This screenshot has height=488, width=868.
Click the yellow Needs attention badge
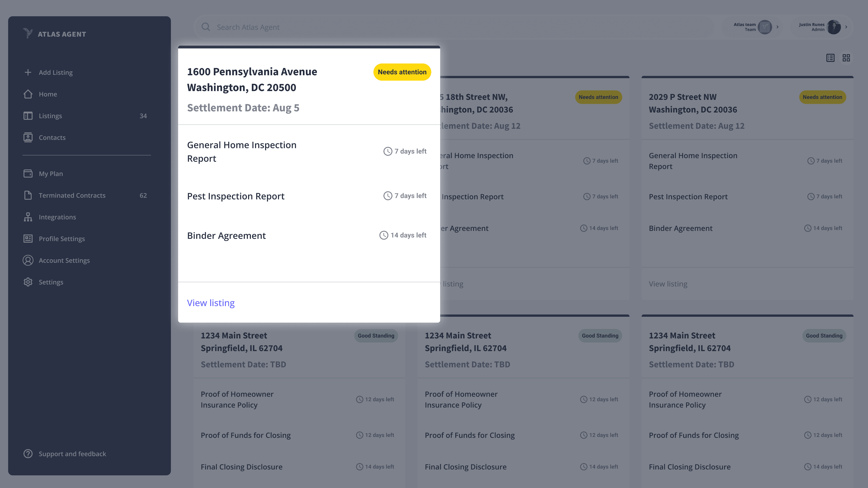(x=402, y=72)
